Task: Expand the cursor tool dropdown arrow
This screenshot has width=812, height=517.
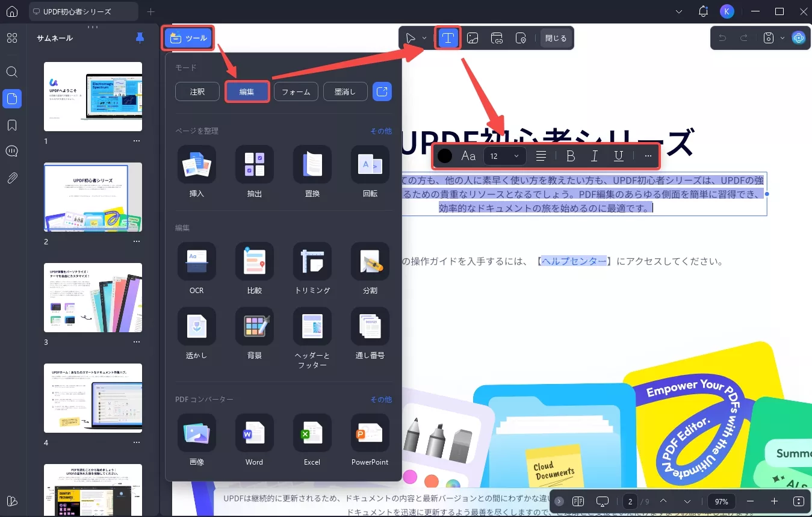Action: point(424,38)
